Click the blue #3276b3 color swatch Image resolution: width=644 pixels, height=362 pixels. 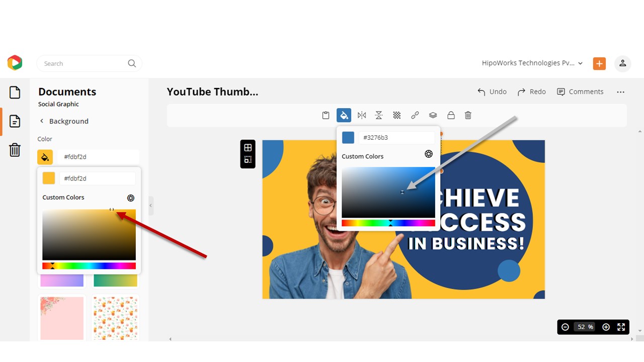click(x=348, y=137)
